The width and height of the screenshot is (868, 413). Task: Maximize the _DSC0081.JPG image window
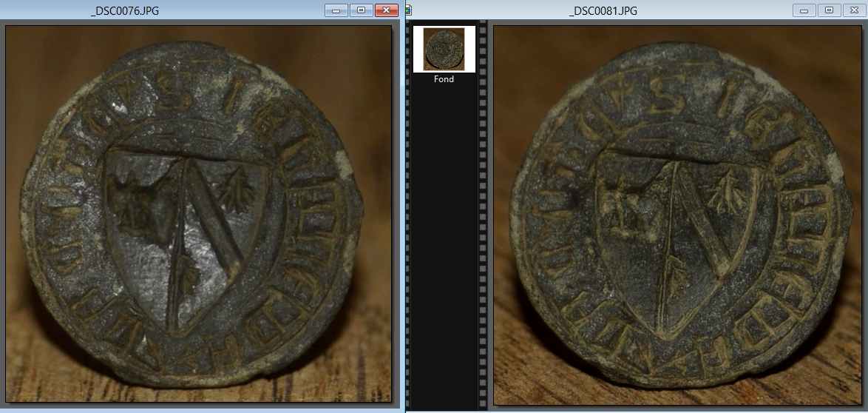(x=829, y=10)
